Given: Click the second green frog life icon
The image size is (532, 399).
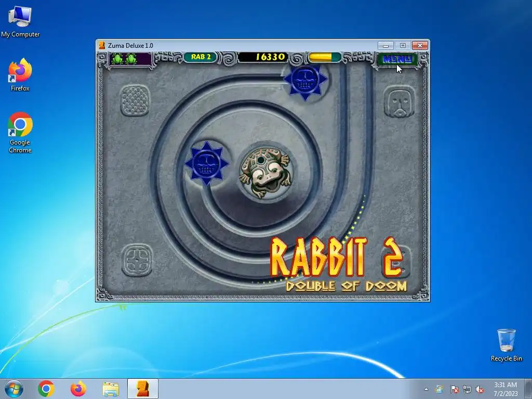Looking at the screenshot, I should 131,59.
